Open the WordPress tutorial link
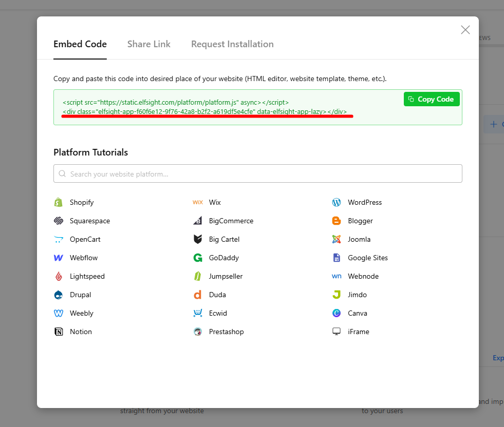Image resolution: width=504 pixels, height=427 pixels. [x=365, y=202]
